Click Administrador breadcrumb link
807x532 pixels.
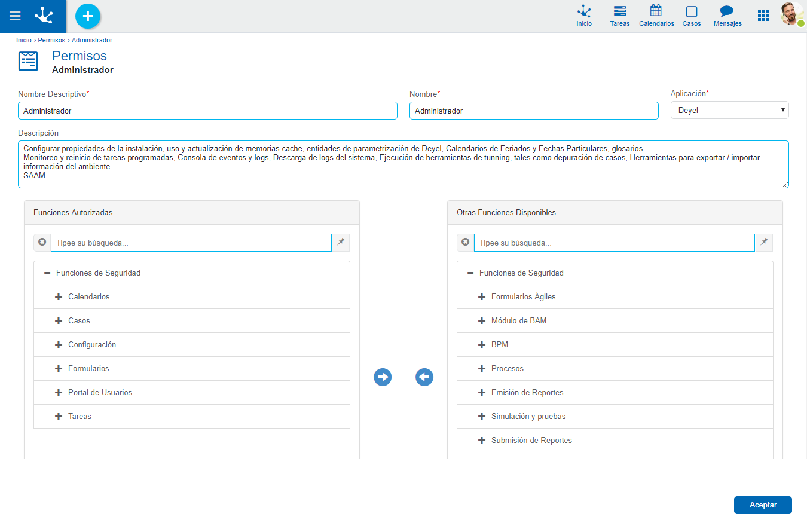coord(92,40)
